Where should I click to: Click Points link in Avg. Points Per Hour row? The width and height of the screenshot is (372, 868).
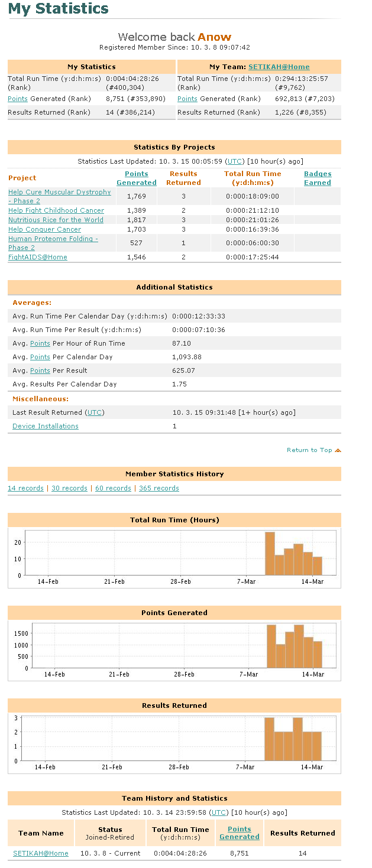pos(40,343)
